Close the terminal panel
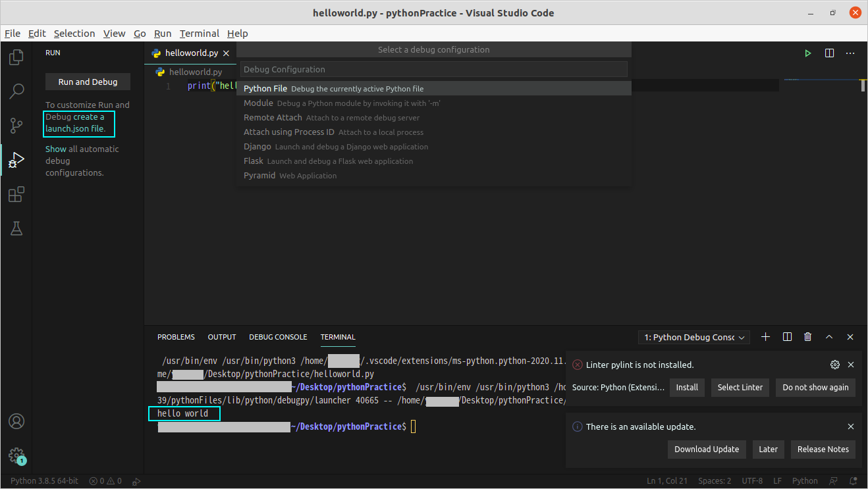This screenshot has height=489, width=868. (850, 337)
